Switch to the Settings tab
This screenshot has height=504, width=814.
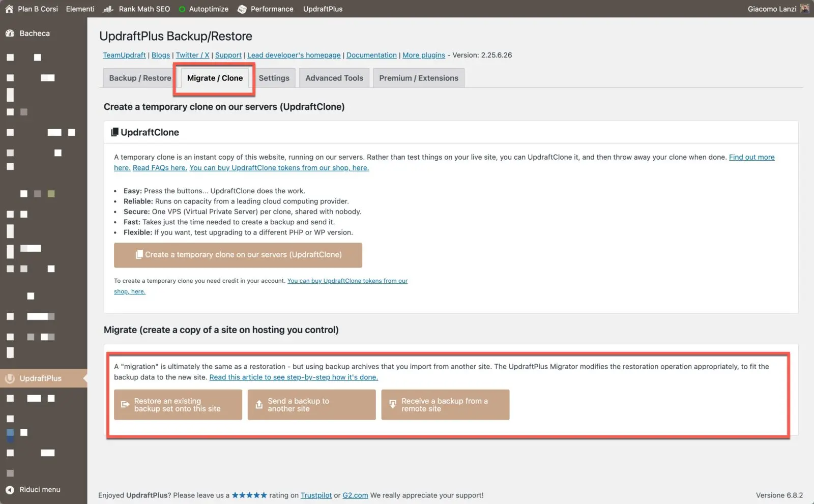[274, 78]
